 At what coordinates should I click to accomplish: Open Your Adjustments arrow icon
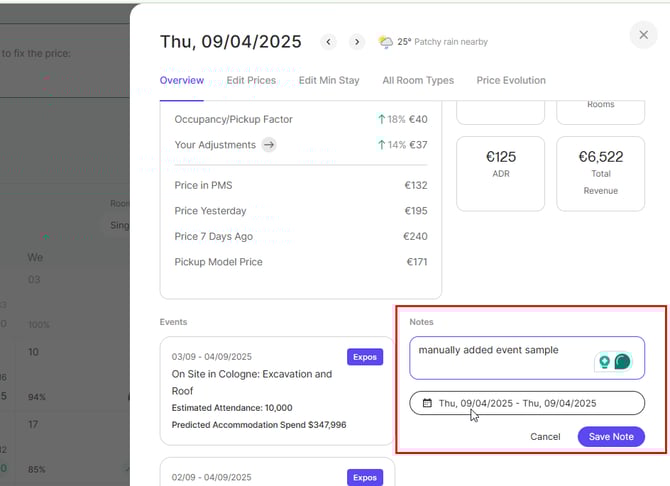click(x=269, y=145)
